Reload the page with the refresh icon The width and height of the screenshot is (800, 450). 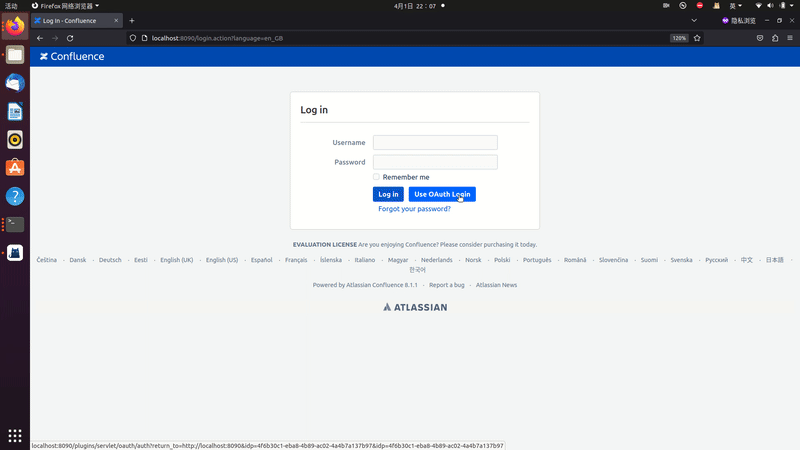pos(70,38)
